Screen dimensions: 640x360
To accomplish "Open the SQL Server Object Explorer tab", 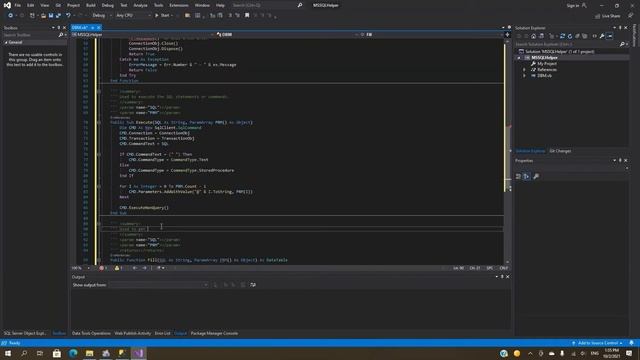I will (x=25, y=333).
